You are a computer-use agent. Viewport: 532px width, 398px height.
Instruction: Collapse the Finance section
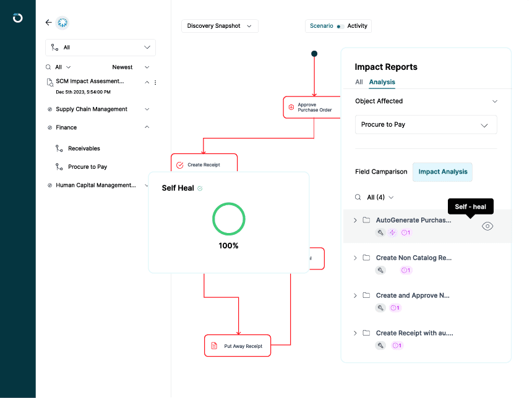tap(147, 127)
